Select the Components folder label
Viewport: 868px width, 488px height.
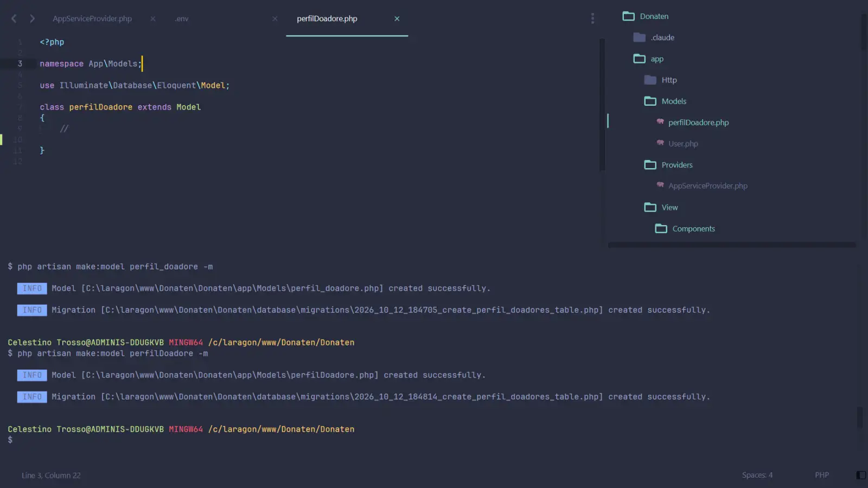(x=694, y=229)
